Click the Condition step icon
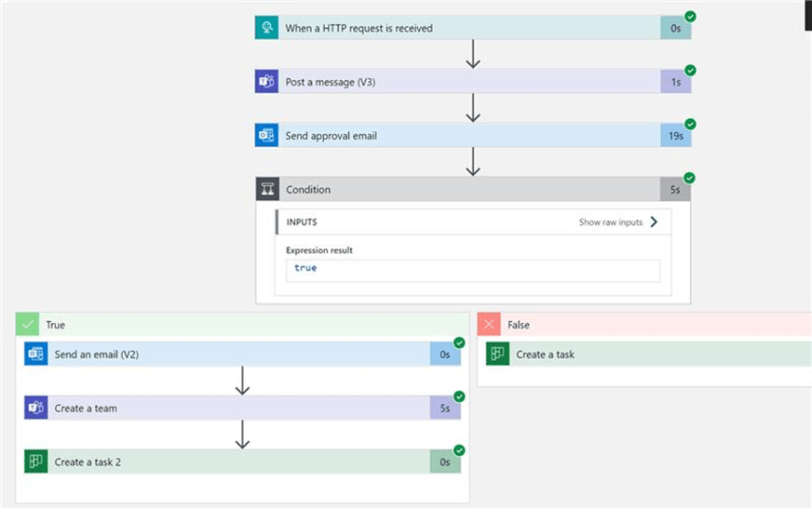The image size is (812, 509). (x=267, y=190)
